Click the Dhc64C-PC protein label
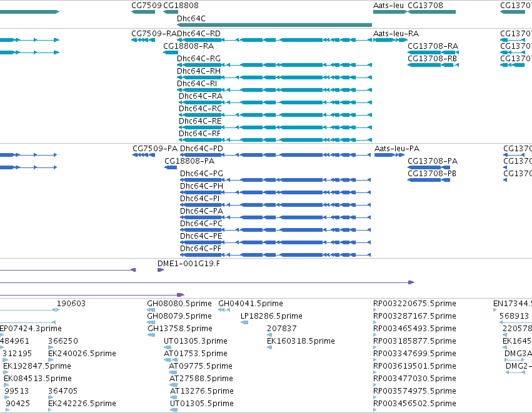This screenshot has width=532, height=413. coord(201,224)
